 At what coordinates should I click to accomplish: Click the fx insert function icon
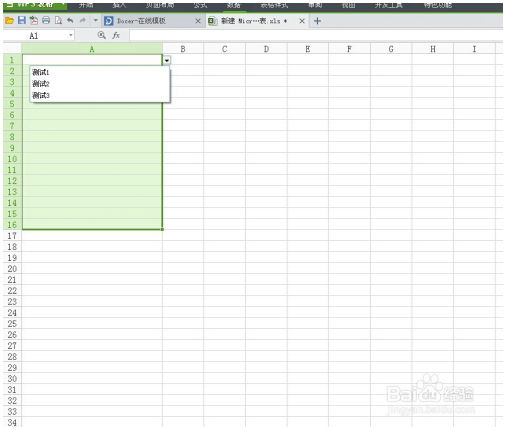[x=116, y=35]
